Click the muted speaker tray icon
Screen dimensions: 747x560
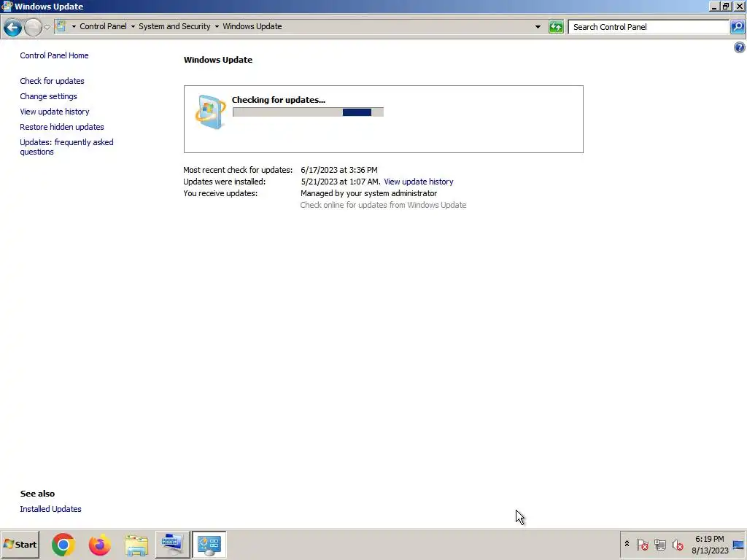pyautogui.click(x=678, y=544)
